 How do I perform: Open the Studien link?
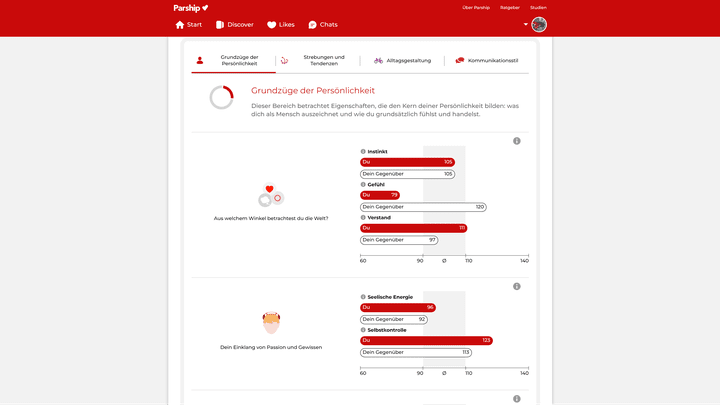tap(538, 7)
